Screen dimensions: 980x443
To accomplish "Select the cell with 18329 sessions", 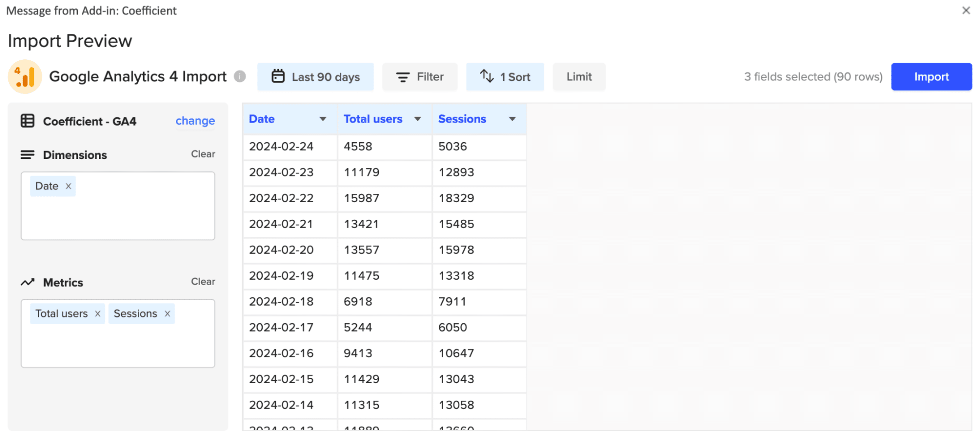I will coord(479,199).
